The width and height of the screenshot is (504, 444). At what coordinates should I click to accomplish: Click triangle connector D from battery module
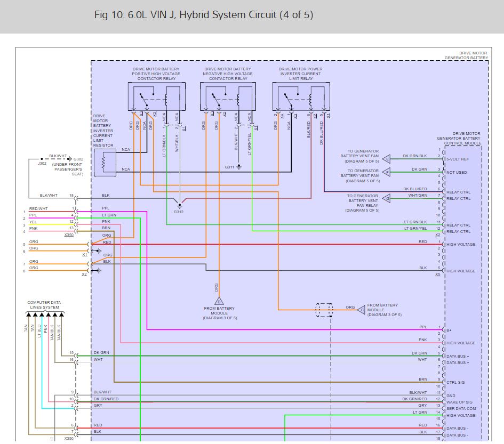click(219, 301)
